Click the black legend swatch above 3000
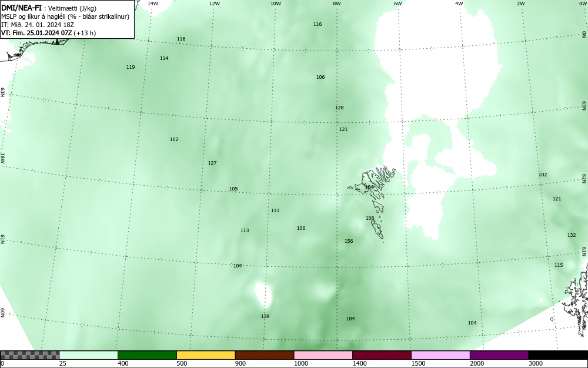Viewport: 588px width, 368px height. point(558,355)
